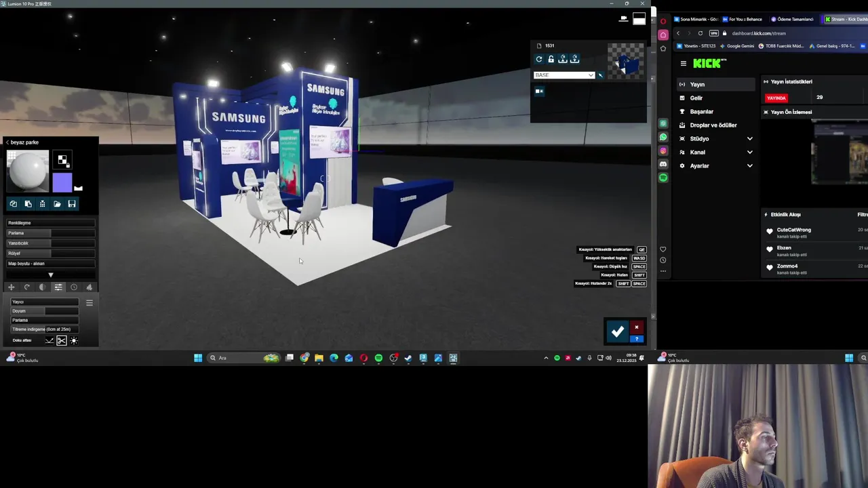Image resolution: width=868 pixels, height=488 pixels.
Task: Toggle Doku alfası reflectivity mask icon
Action: coord(50,340)
